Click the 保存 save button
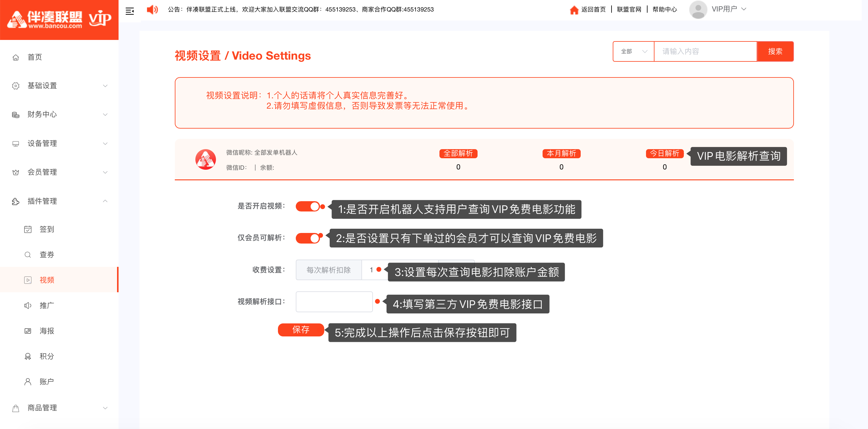Viewport: 868px width, 429px height. (301, 329)
